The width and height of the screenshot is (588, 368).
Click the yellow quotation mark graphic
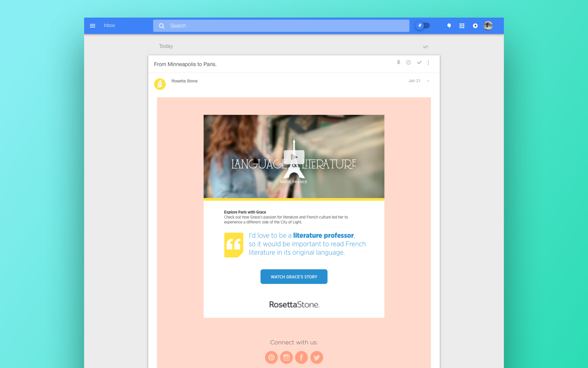pyautogui.click(x=234, y=245)
